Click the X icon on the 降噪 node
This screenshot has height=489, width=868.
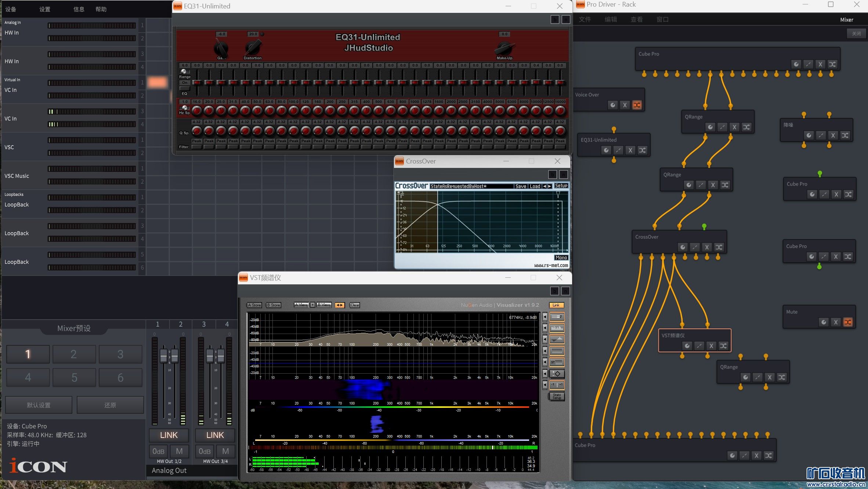(x=833, y=135)
